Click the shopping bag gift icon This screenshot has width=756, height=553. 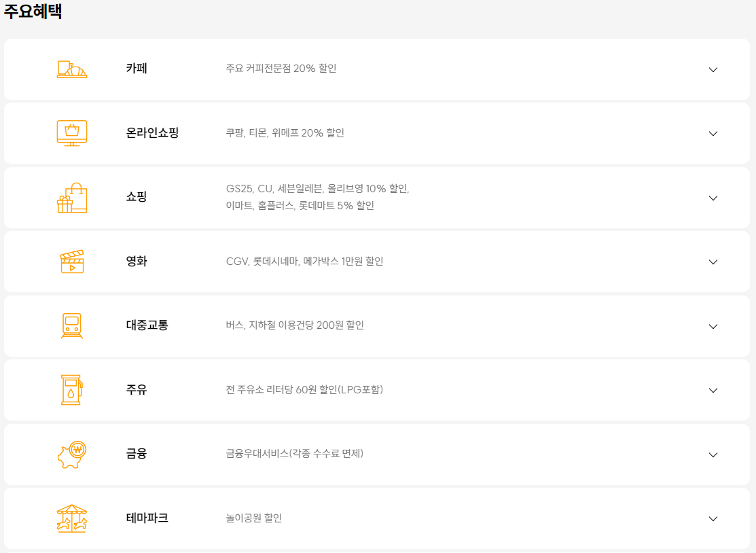71,197
